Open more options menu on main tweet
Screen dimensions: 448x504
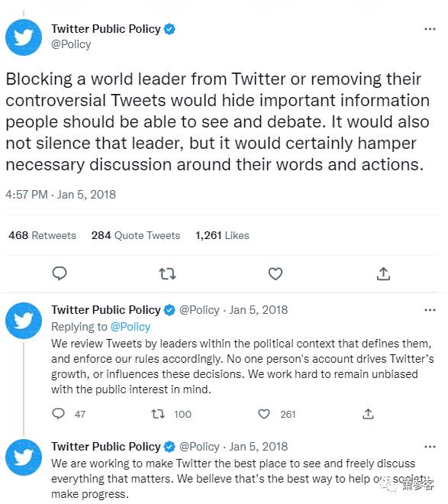430,29
